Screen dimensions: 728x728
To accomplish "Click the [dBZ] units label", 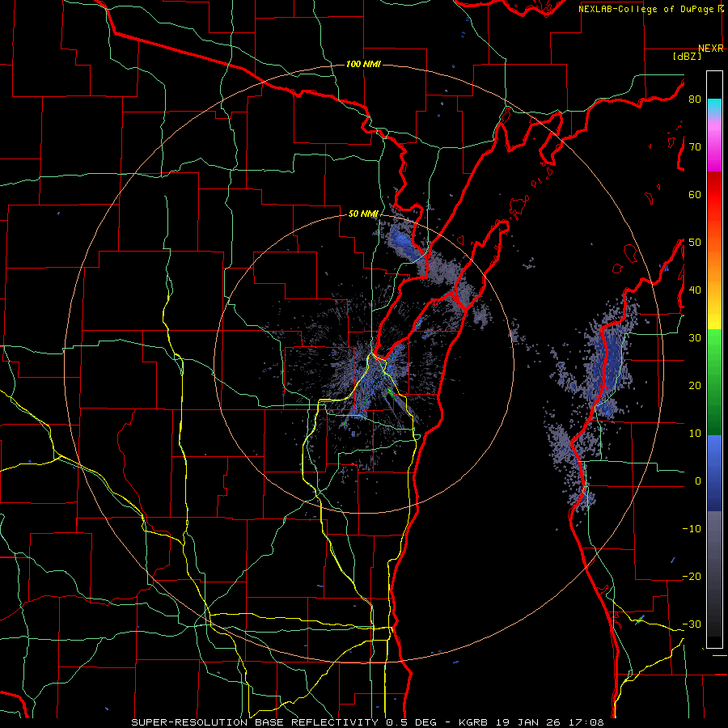I will pyautogui.click(x=687, y=56).
